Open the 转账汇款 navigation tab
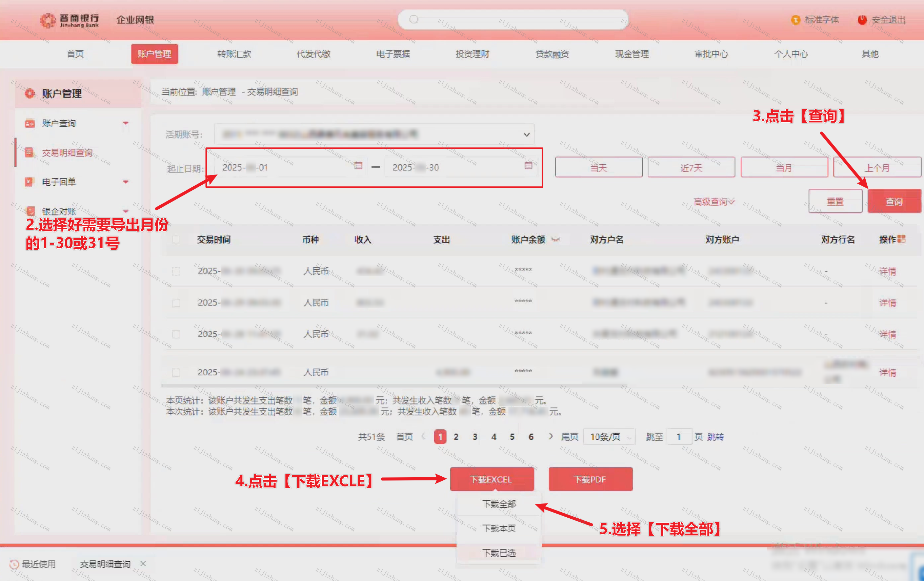This screenshot has height=581, width=924. click(x=234, y=54)
